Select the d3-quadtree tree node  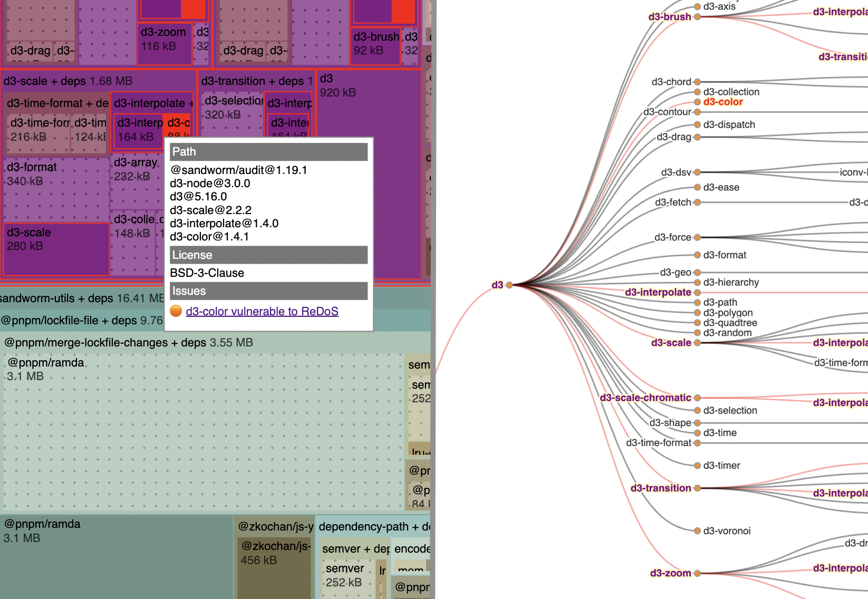(x=697, y=323)
